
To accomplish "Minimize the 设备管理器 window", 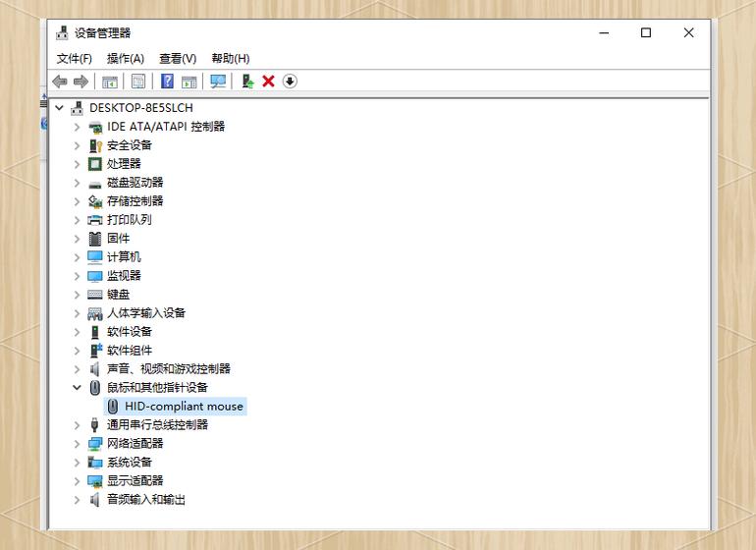I will [604, 32].
